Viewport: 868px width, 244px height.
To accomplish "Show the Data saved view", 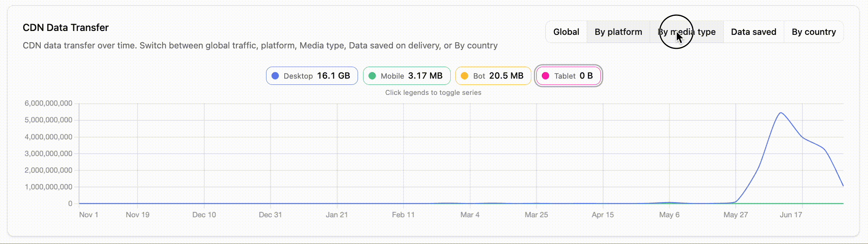I will [754, 32].
